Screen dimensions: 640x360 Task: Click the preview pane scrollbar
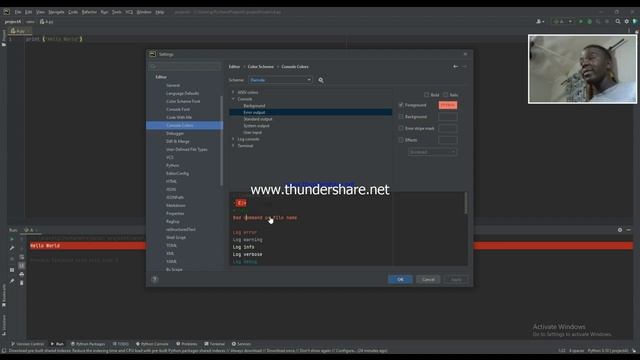(x=466, y=203)
